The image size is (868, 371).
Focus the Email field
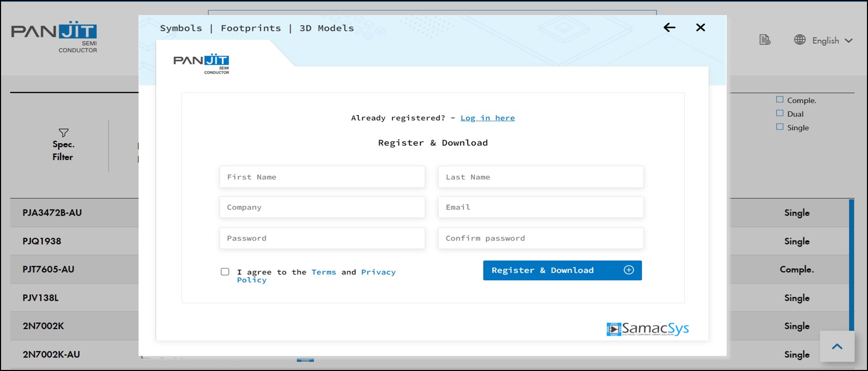[541, 207]
